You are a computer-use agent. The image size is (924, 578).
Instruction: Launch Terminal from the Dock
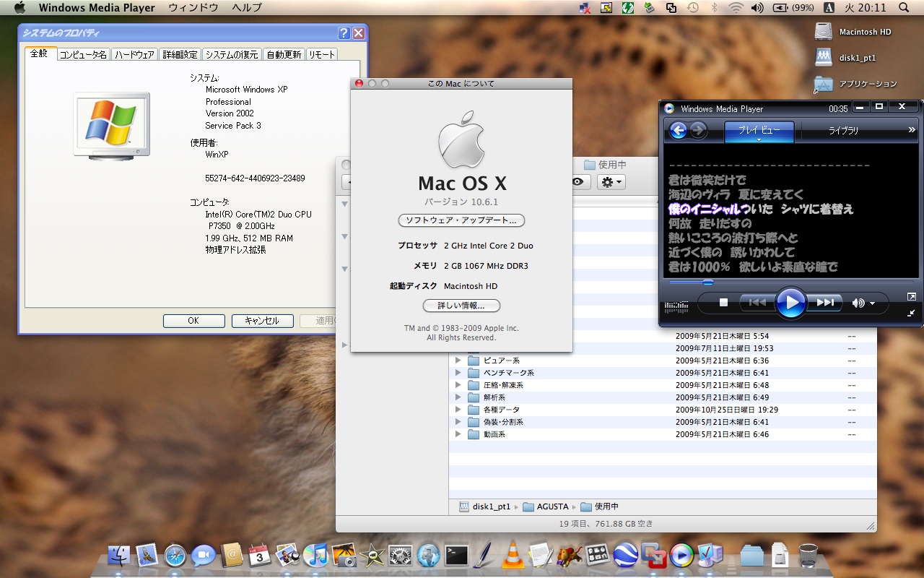[x=456, y=555]
